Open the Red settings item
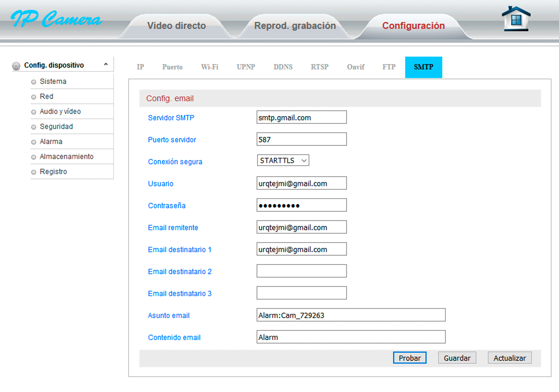Viewport: 559px width, 392px height. click(x=46, y=96)
